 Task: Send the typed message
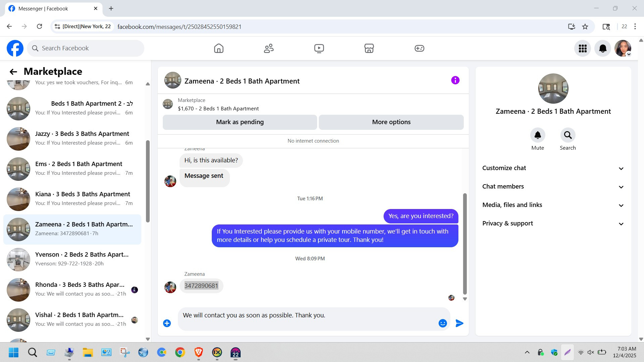[x=459, y=323]
